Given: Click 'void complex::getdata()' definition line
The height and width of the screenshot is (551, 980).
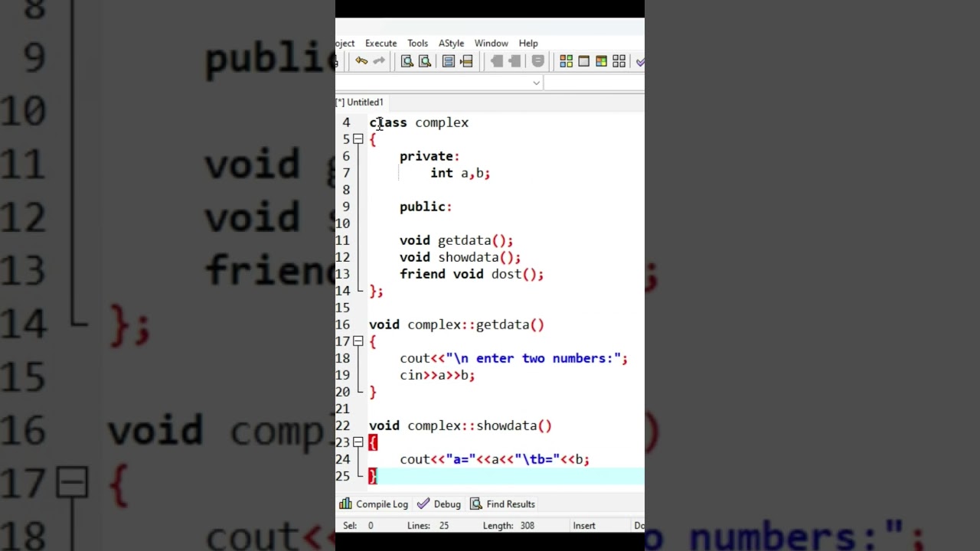Looking at the screenshot, I should point(456,324).
